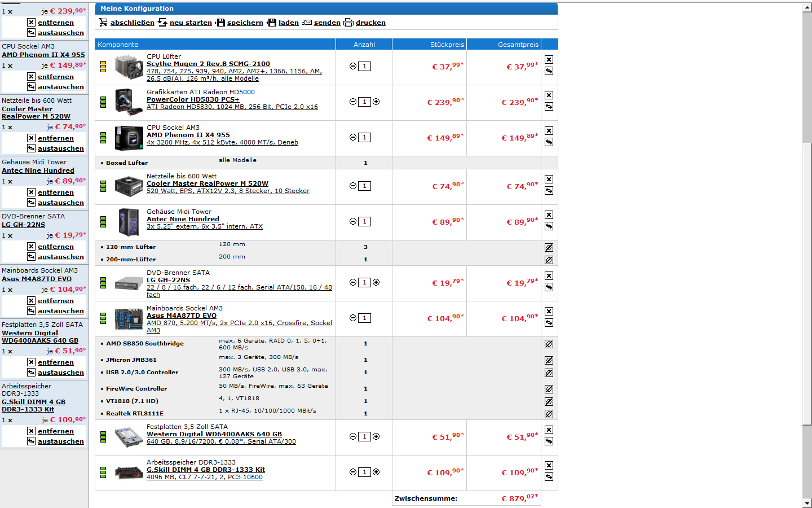Swap AMD Phenom II X4 955 via table exchange icon
Viewport: 812px width, 508px height.
coord(549,142)
